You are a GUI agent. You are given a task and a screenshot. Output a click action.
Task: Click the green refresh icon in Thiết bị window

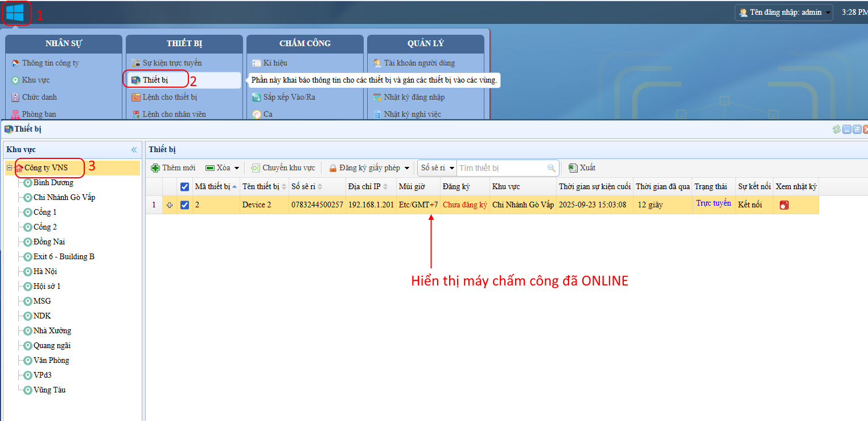click(836, 129)
